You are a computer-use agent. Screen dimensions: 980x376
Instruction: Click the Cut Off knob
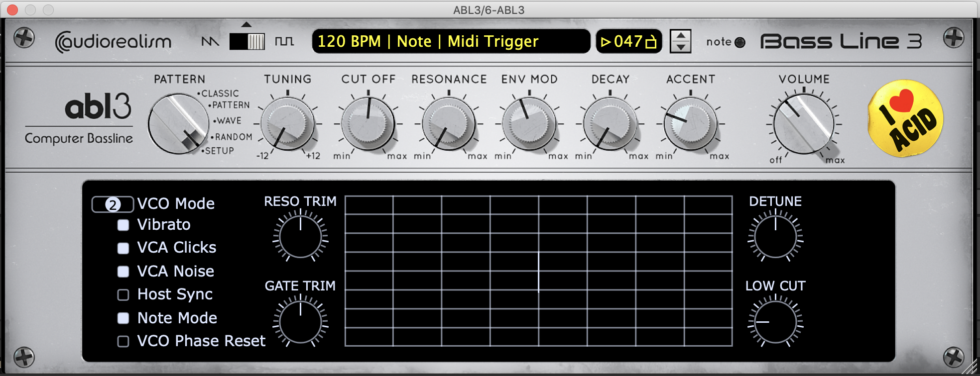click(x=368, y=123)
